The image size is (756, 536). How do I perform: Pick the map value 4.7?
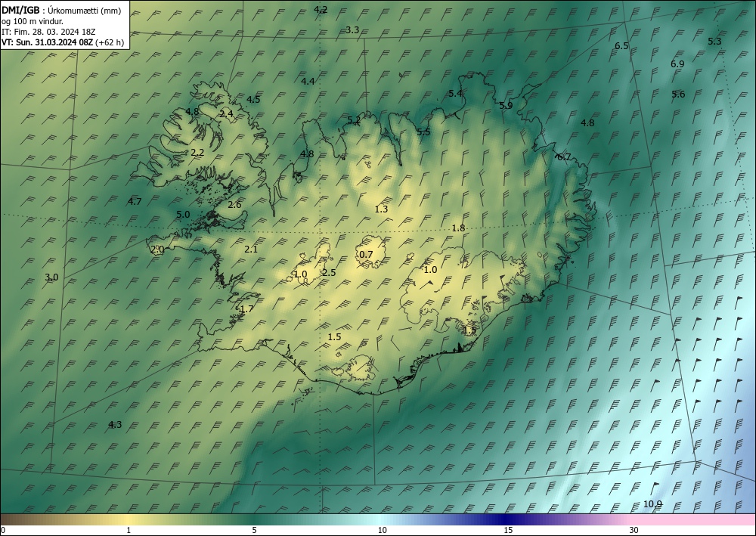(135, 202)
